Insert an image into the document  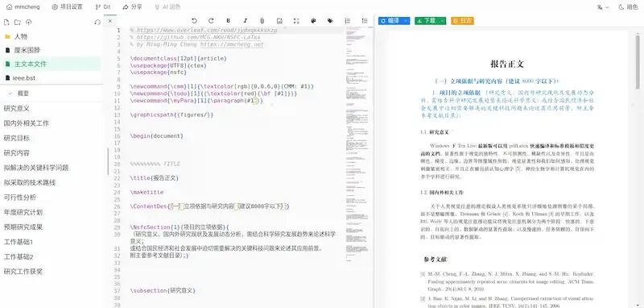(279, 21)
